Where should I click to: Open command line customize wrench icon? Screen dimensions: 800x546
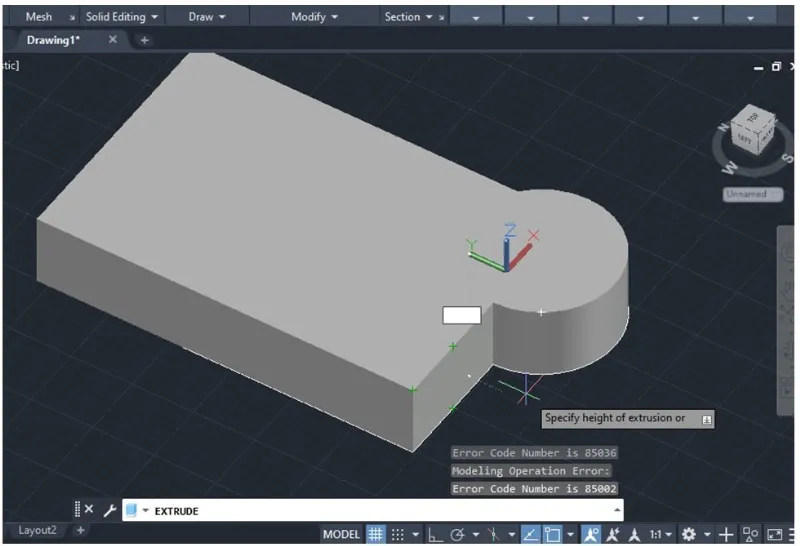coord(109,510)
